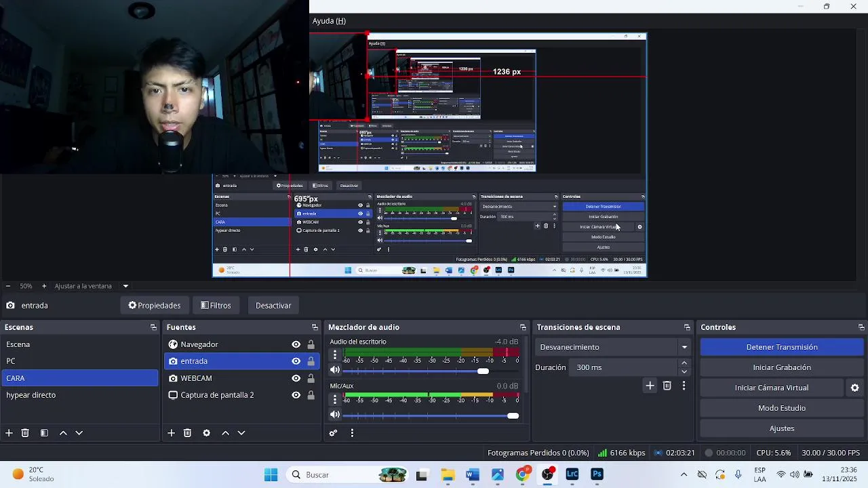Viewport: 868px width, 488px height.
Task: Open advanced audio properties gears icon
Action: 333,433
